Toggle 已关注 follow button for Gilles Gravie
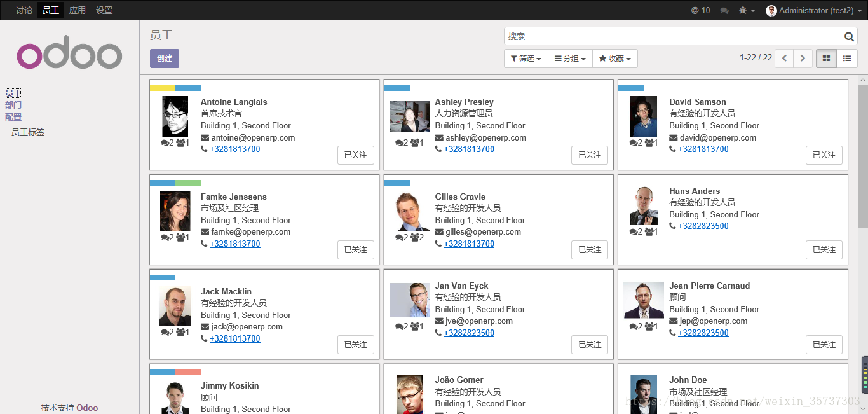The width and height of the screenshot is (868, 414). pos(590,250)
